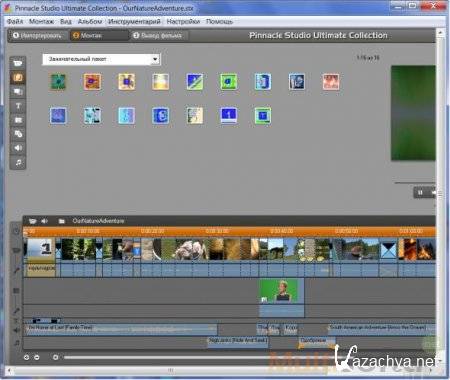Open the Вид menu
This screenshot has height=380, width=450.
pos(66,22)
